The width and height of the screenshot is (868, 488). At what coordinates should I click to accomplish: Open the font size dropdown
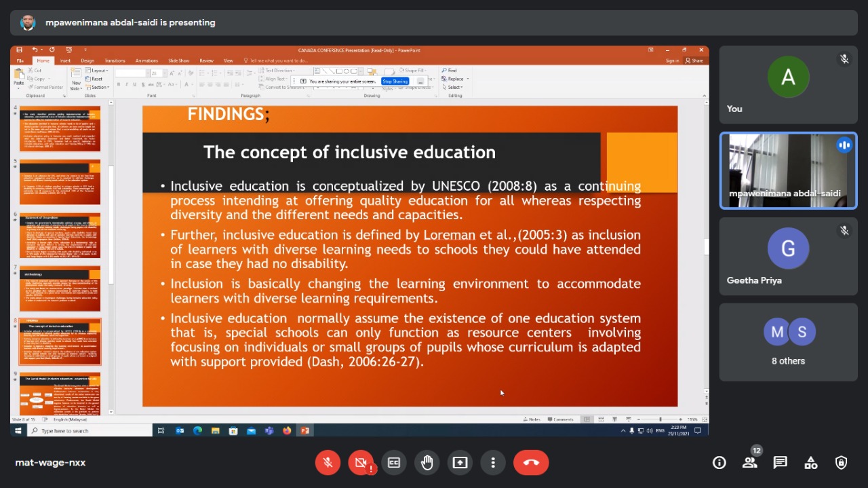coord(164,73)
